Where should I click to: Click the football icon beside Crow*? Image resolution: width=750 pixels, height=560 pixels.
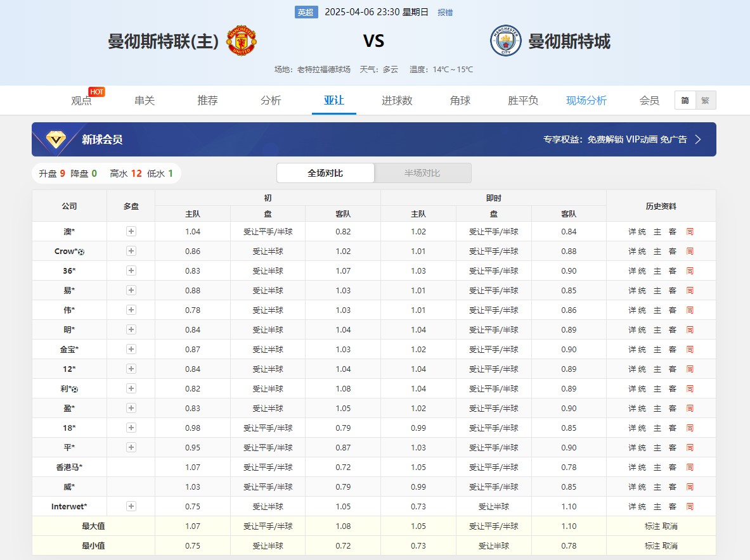click(81, 252)
